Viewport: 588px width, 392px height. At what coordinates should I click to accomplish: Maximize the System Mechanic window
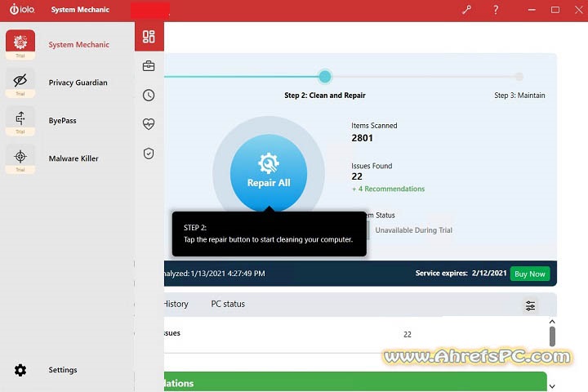[555, 10]
